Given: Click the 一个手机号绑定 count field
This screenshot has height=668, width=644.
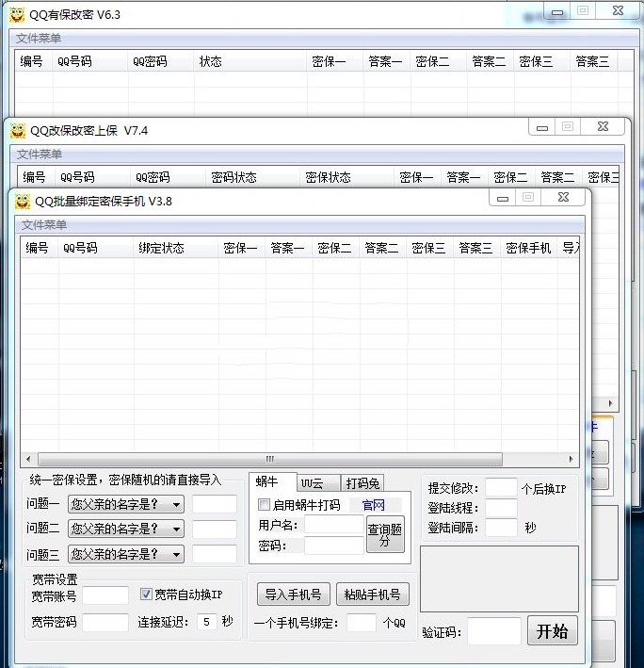Looking at the screenshot, I should [362, 623].
